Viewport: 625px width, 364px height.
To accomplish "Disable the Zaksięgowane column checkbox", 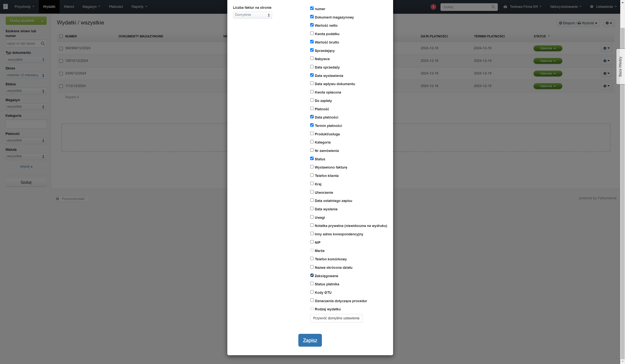I will pyautogui.click(x=312, y=275).
